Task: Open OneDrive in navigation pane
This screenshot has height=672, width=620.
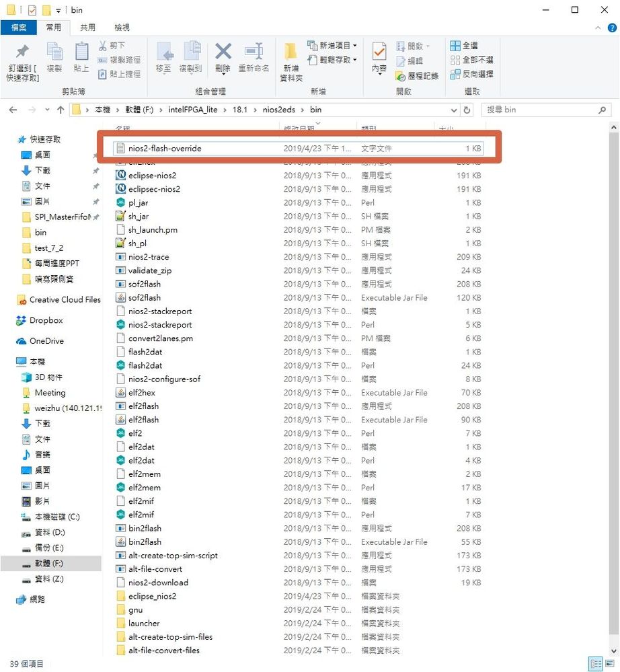Action: pyautogui.click(x=40, y=341)
